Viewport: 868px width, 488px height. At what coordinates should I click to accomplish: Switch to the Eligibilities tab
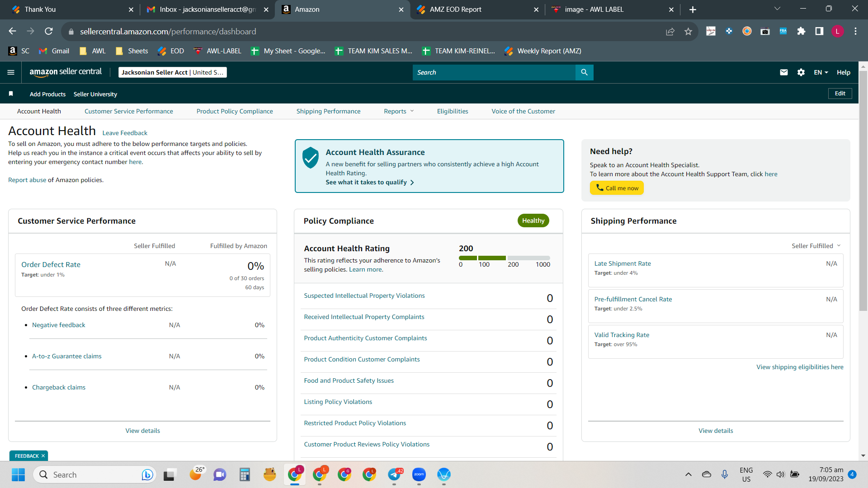coord(453,111)
